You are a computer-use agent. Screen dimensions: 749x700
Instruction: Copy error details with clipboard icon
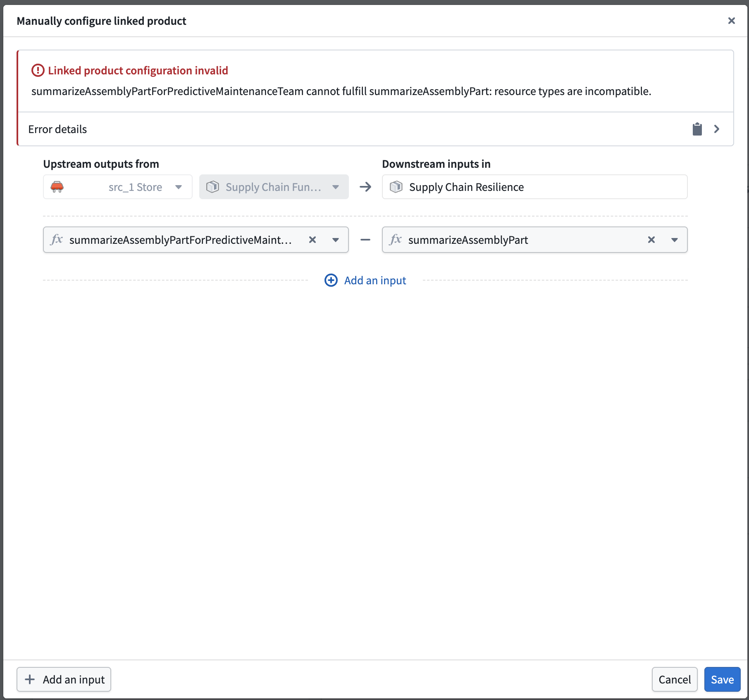697,129
